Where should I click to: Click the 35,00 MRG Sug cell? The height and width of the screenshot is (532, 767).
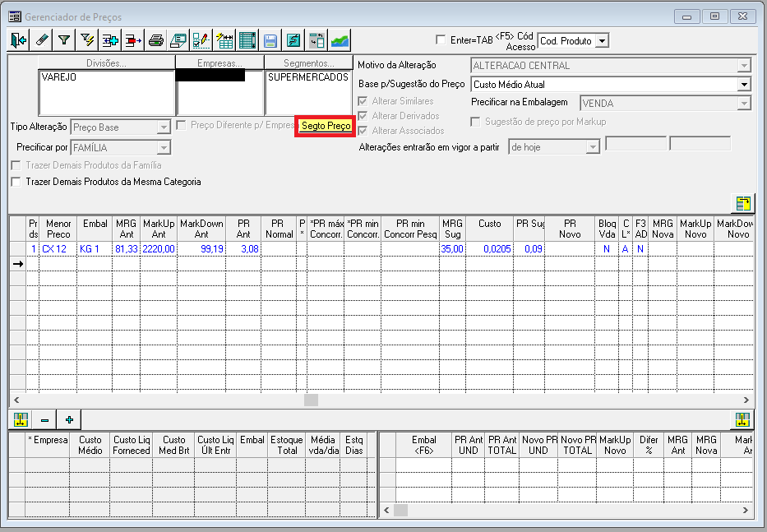pos(452,248)
